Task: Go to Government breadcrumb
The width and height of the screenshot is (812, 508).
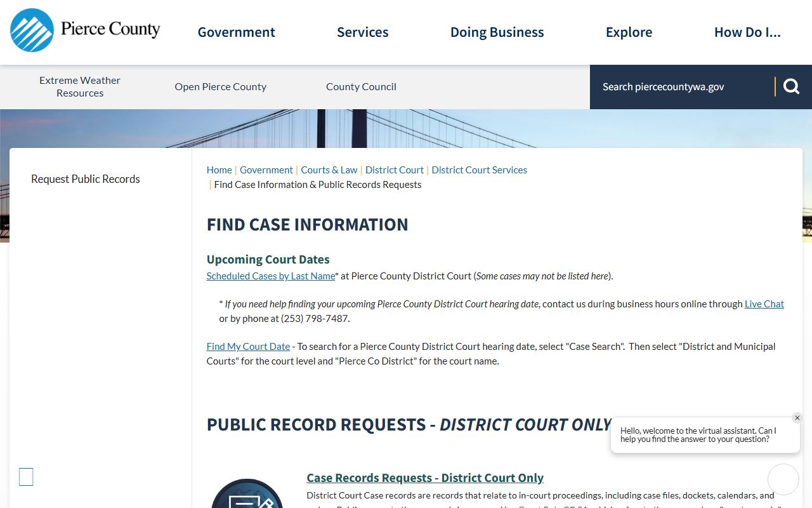Action: tap(266, 170)
